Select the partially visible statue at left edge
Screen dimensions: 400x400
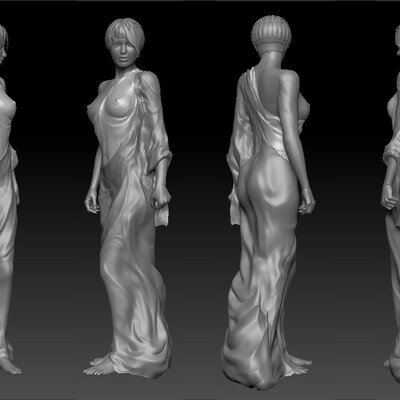(9, 200)
